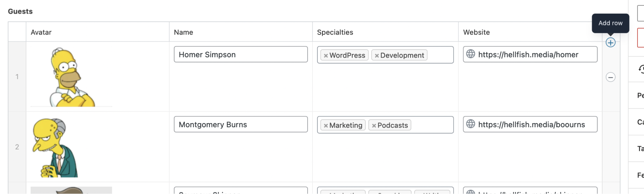Click the row 2 order handle
644x194 pixels.
(17, 147)
